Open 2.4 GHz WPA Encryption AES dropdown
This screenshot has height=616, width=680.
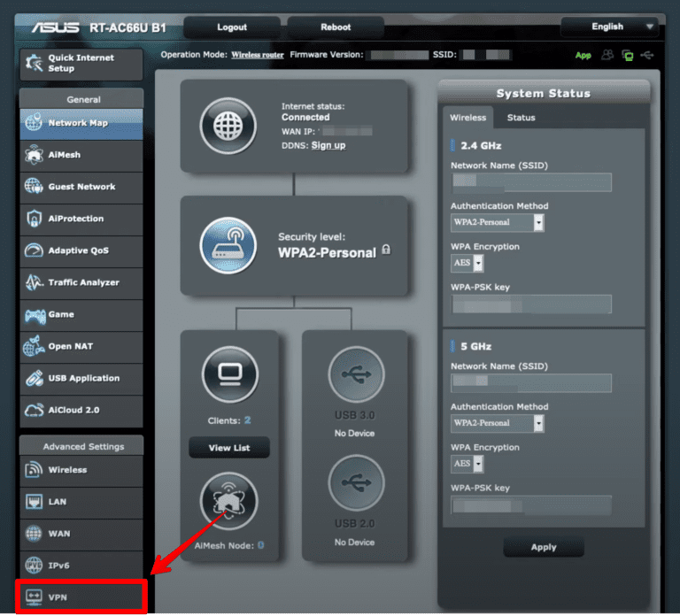click(467, 263)
